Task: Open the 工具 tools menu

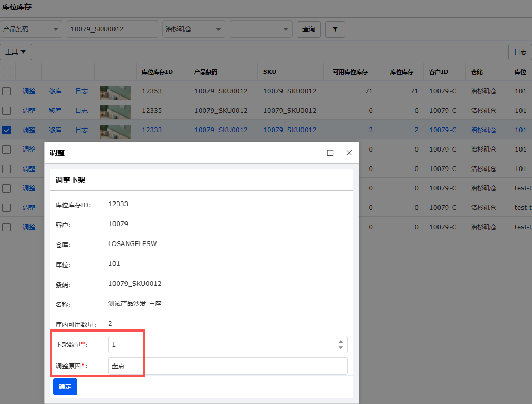Action: coord(16,52)
